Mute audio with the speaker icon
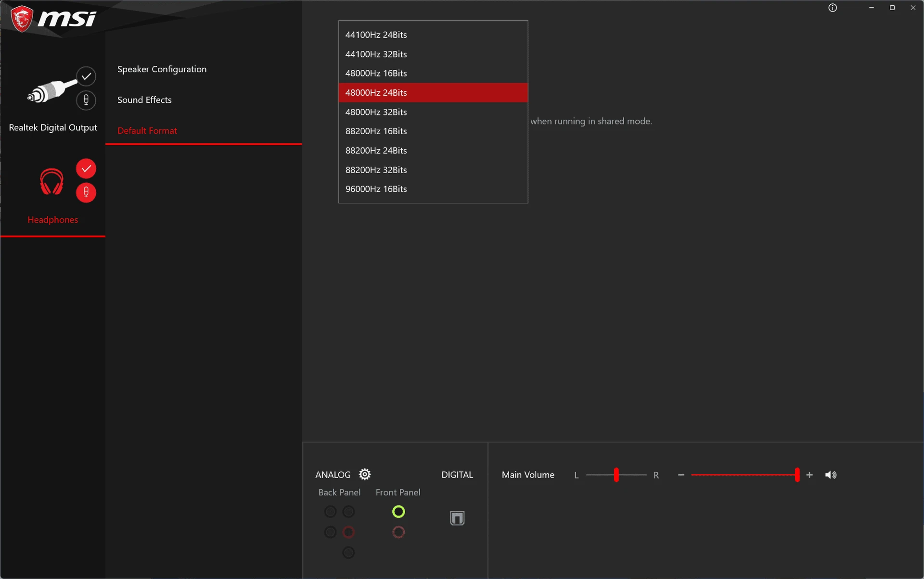The height and width of the screenshot is (579, 924). [x=831, y=475]
